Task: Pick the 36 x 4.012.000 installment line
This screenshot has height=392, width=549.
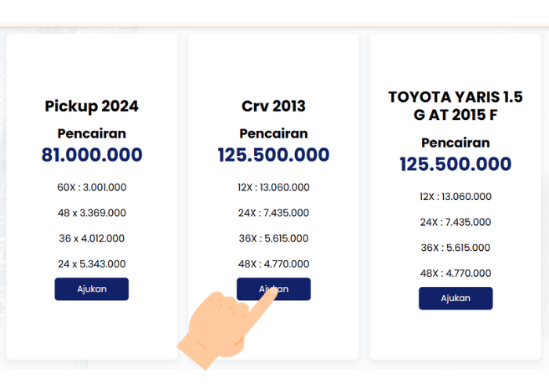Action: (91, 238)
